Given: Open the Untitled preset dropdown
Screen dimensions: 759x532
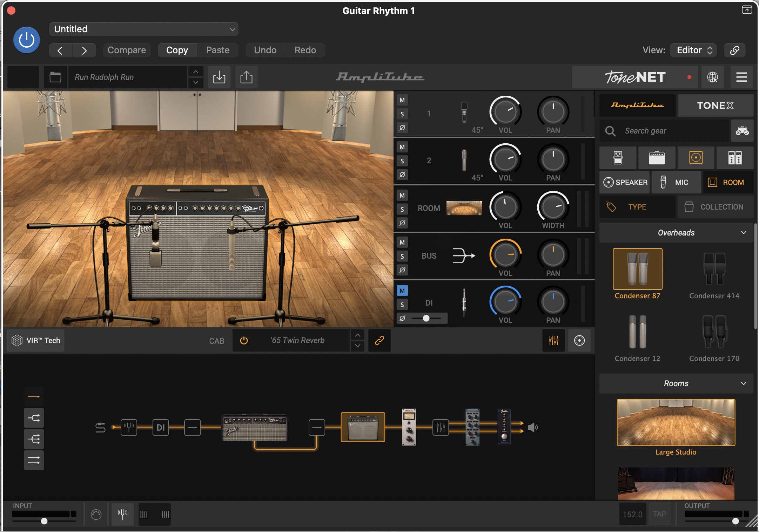Looking at the screenshot, I should click(143, 29).
